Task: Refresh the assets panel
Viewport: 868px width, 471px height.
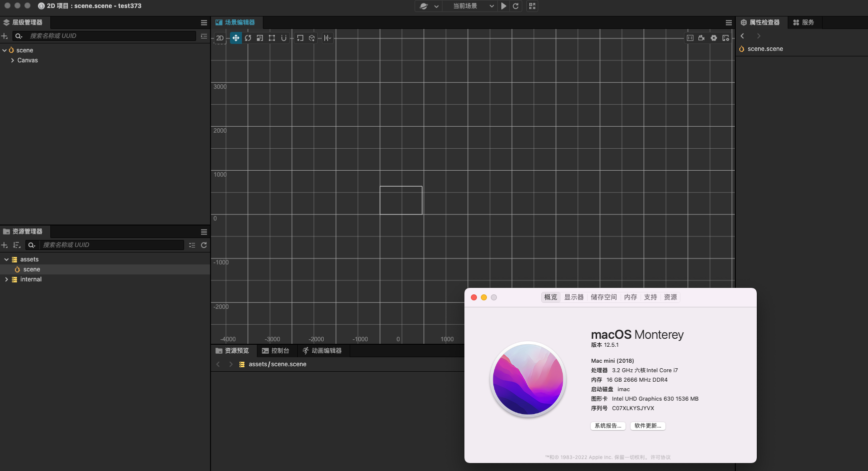Action: click(204, 245)
